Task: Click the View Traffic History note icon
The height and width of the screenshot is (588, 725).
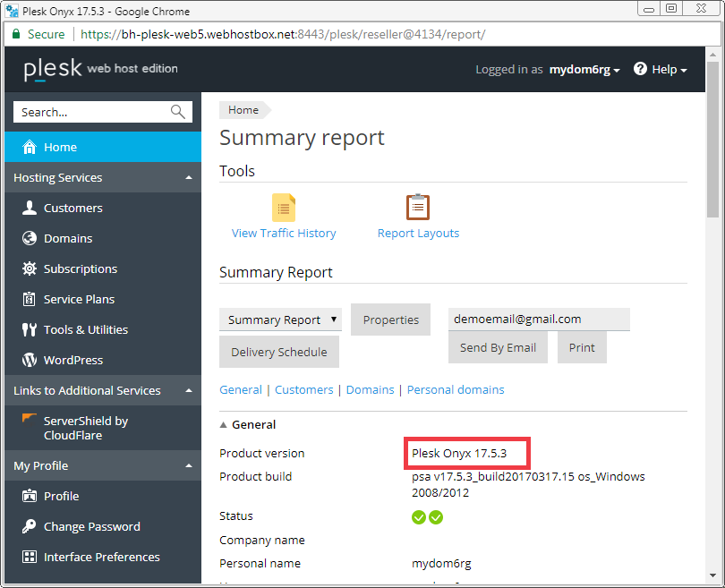Action: click(x=284, y=208)
